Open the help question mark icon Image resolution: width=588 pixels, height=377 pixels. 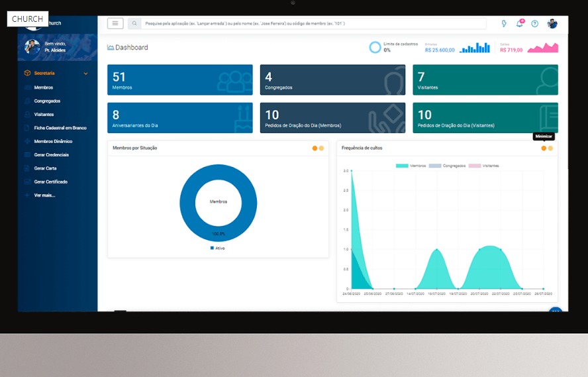pos(535,24)
